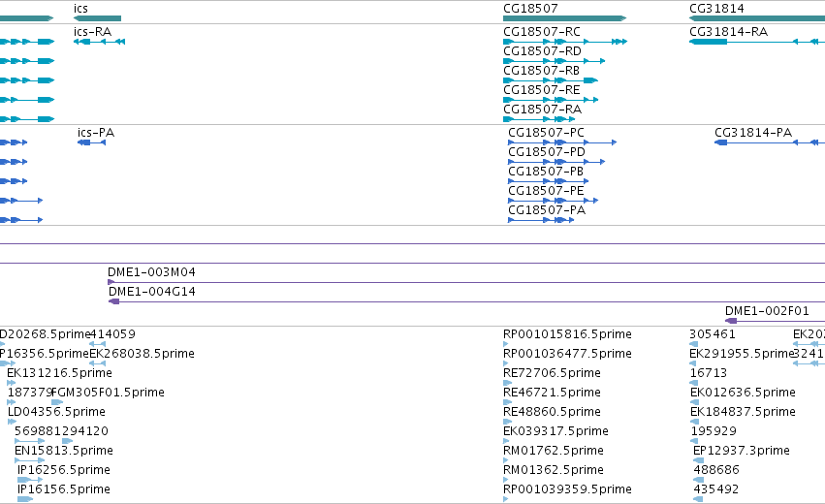Select EST RP001015816.5prime
This screenshot has height=504, width=825.
tap(567, 334)
